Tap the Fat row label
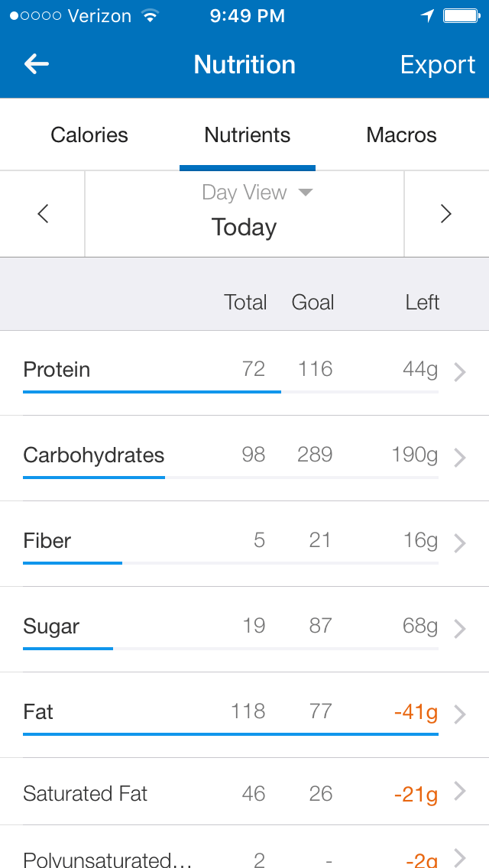The image size is (489, 868). tap(38, 712)
